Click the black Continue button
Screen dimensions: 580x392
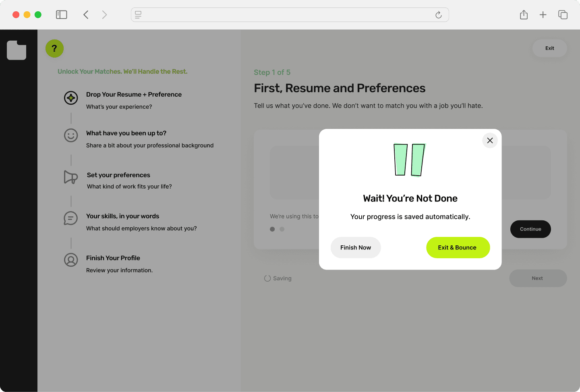(530, 229)
